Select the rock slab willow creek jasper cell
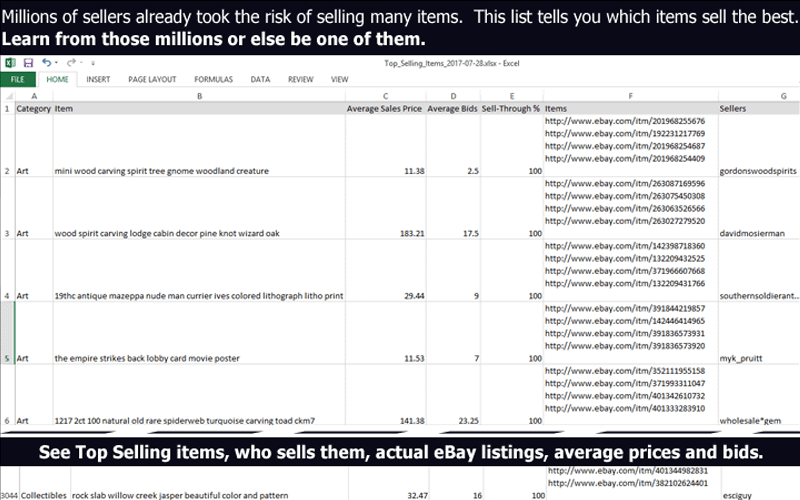 (x=210, y=483)
